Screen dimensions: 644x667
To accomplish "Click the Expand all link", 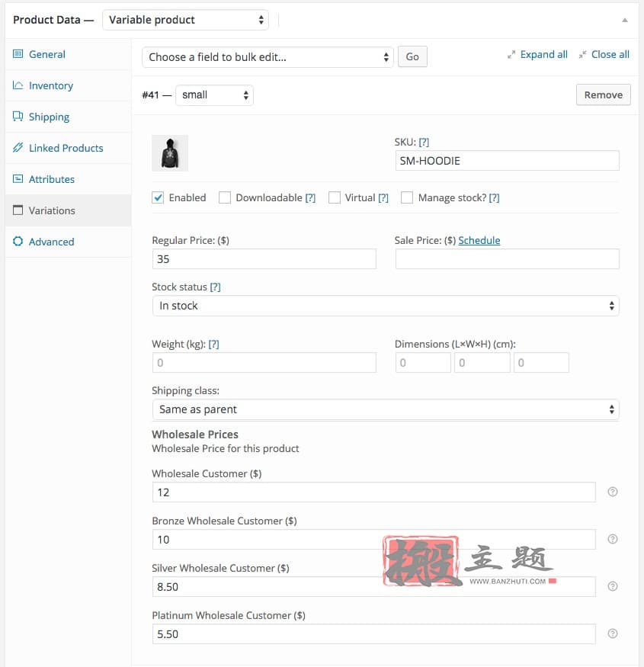I will coord(543,54).
